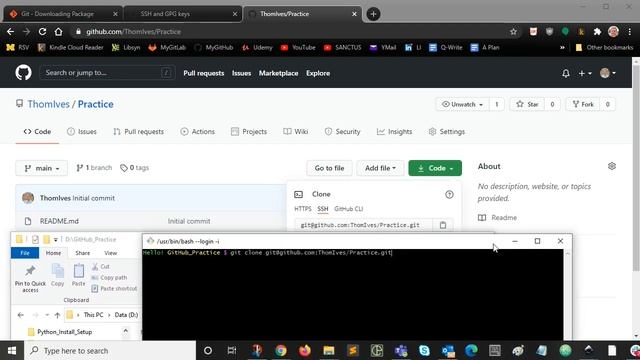View the 1 branch link
640x360 pixels.
(94, 168)
